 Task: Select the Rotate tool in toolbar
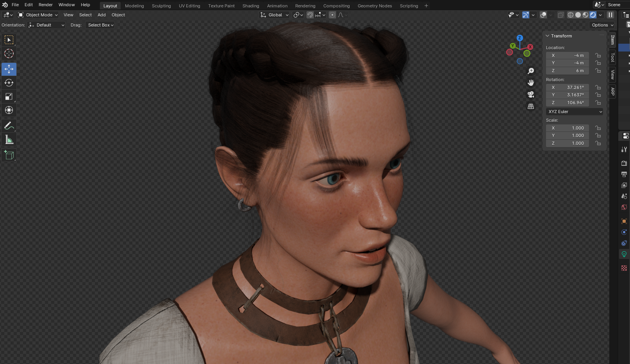pos(9,83)
